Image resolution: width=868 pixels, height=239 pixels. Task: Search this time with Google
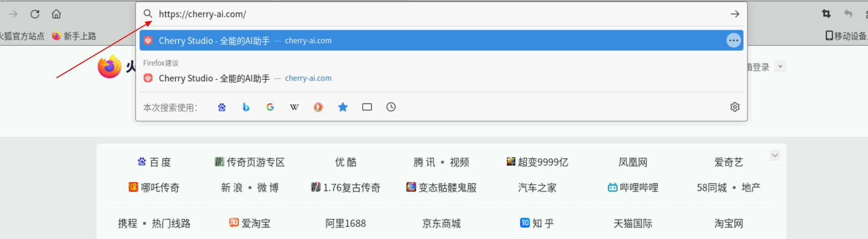[x=270, y=107]
